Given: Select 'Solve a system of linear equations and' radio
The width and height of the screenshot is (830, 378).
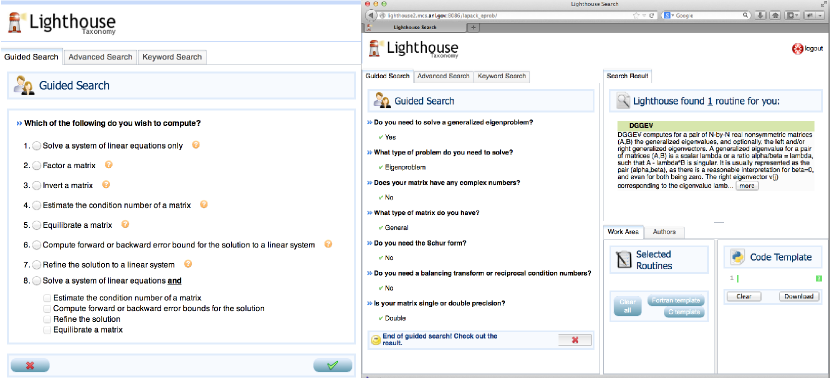Looking at the screenshot, I should (37, 281).
